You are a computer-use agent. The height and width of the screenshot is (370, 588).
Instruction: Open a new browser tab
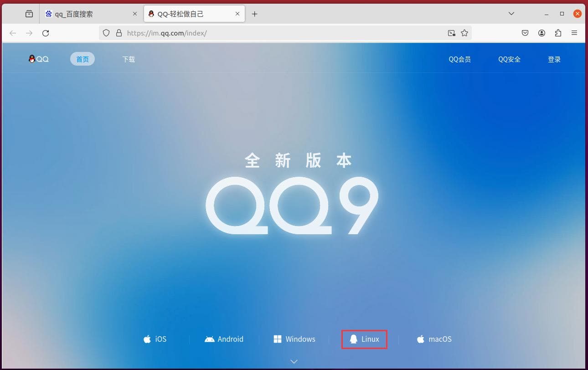tap(255, 14)
